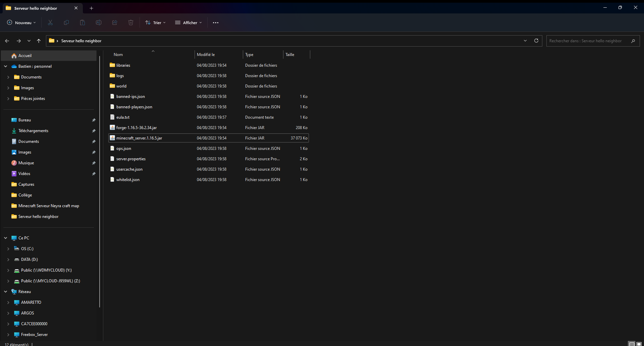Click the Share icon in toolbar
Viewport: 644px width, 346px height.
coord(115,22)
